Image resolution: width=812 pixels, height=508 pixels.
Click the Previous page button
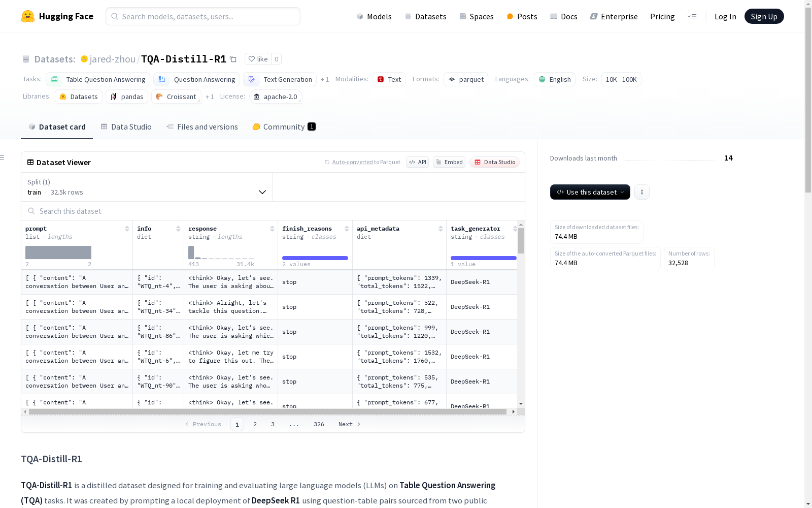tap(203, 424)
